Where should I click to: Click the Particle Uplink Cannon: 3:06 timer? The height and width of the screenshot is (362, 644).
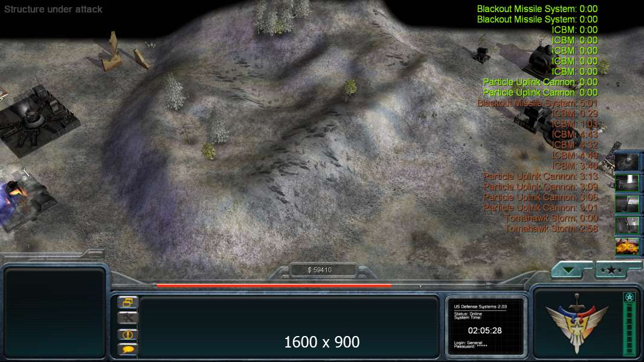541,197
